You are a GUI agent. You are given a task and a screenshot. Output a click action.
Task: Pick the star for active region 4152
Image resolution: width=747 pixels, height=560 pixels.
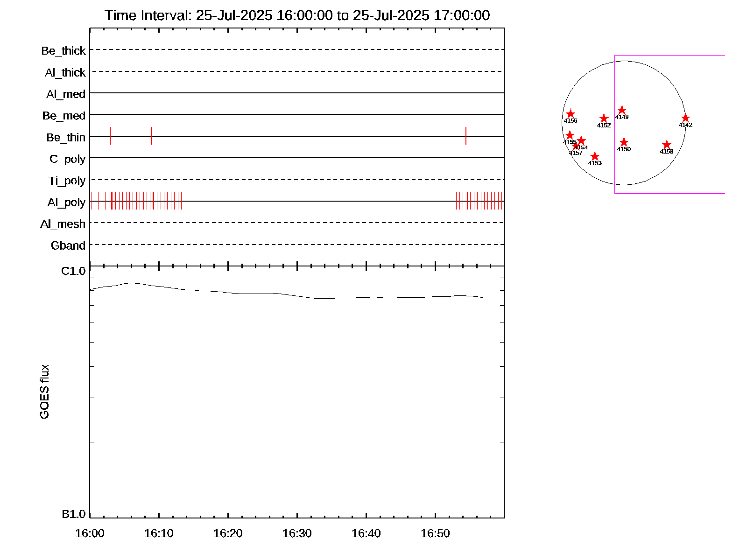(x=604, y=119)
